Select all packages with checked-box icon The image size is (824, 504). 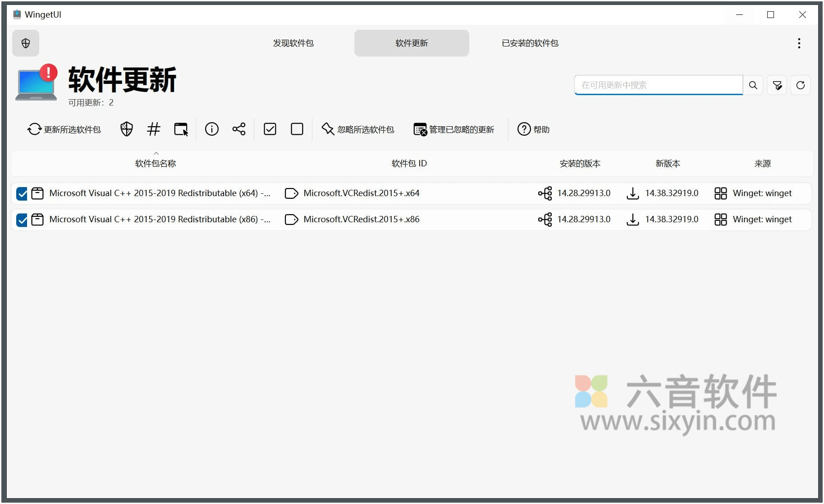(270, 129)
